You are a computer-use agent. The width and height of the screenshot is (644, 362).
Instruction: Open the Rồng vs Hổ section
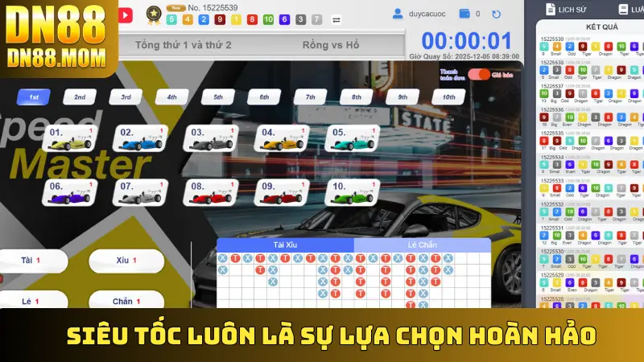point(331,45)
